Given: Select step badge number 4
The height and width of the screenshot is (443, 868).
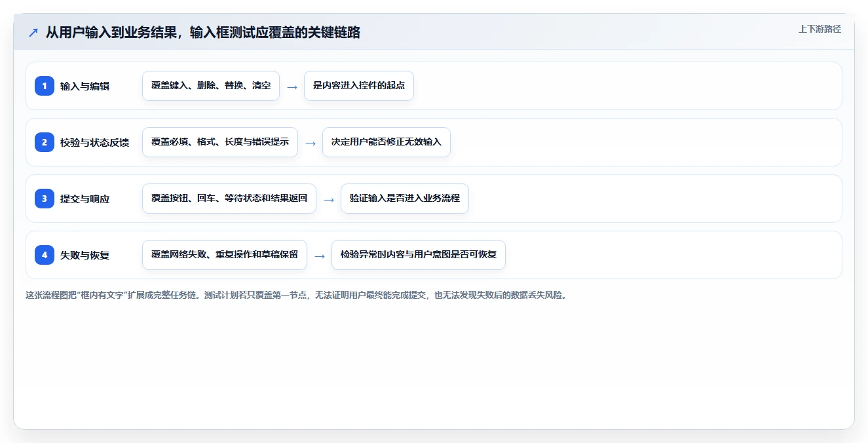Looking at the screenshot, I should [x=45, y=255].
